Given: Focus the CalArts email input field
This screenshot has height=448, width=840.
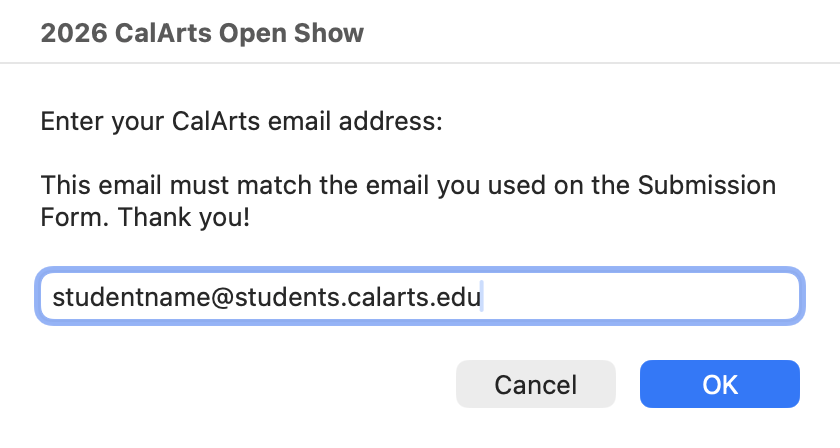Looking at the screenshot, I should point(418,297).
